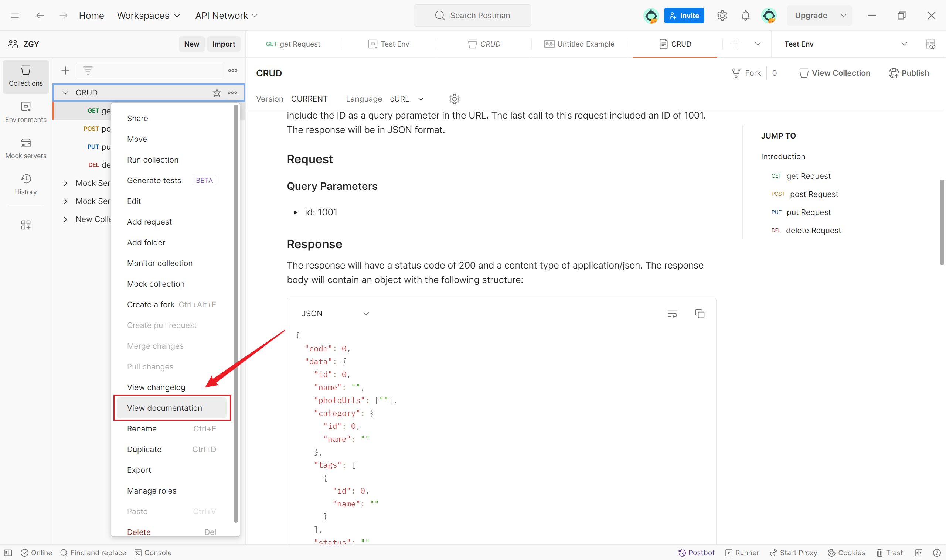Click the Import button
The image size is (946, 560).
[224, 44]
